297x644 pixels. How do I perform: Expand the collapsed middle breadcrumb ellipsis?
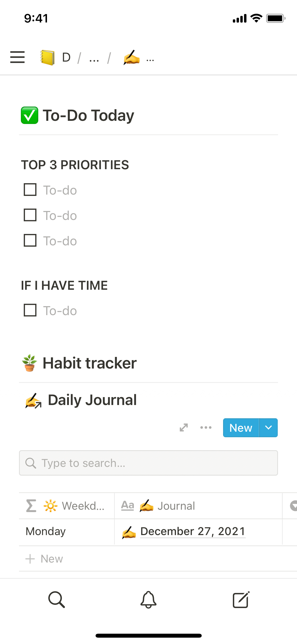click(94, 59)
